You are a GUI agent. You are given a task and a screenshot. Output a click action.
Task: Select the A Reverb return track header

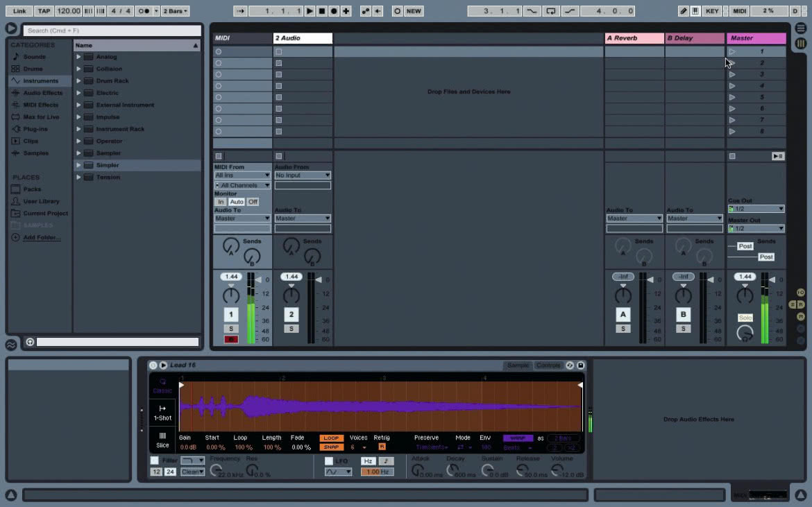point(634,37)
